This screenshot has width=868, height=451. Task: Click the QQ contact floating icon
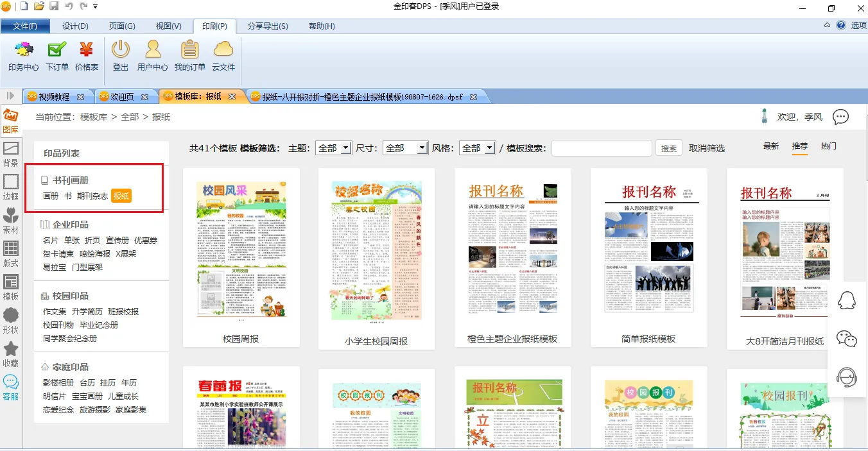[847, 300]
